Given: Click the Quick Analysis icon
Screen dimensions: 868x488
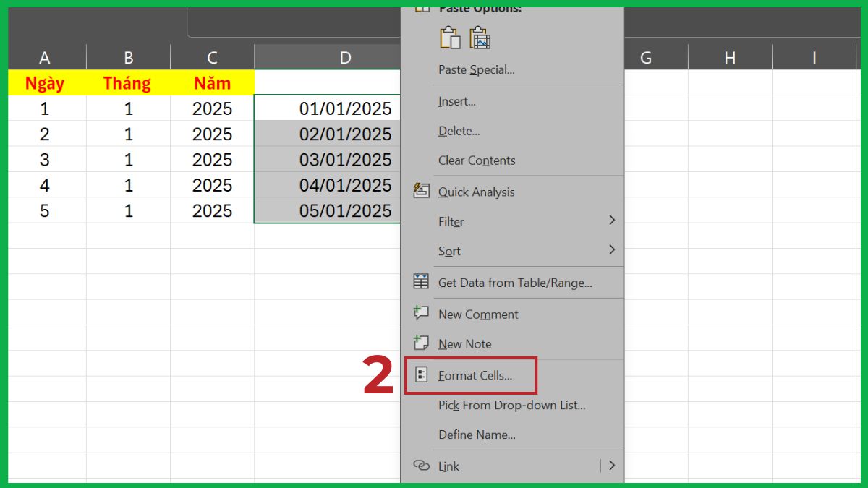Looking at the screenshot, I should tap(421, 191).
